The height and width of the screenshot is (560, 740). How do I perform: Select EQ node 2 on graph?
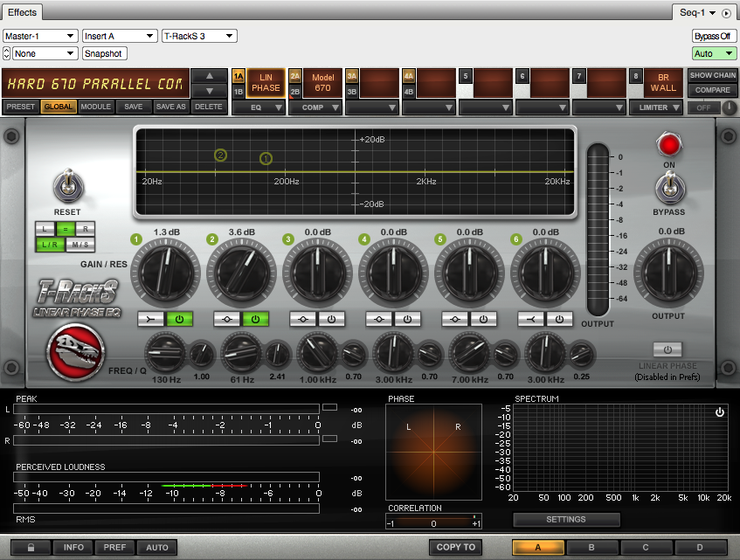(220, 155)
